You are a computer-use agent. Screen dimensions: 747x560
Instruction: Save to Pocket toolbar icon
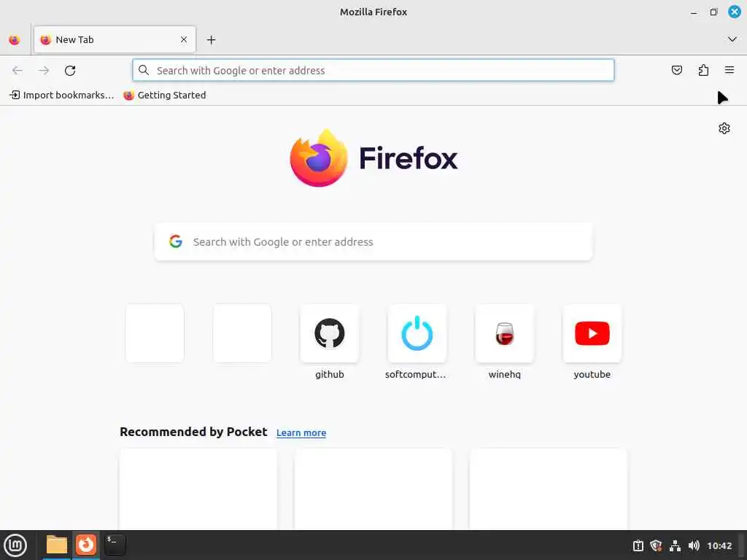(x=676, y=71)
